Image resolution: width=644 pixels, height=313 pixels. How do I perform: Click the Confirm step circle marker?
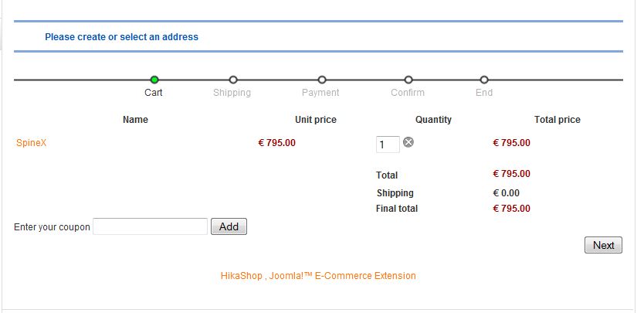[408, 80]
